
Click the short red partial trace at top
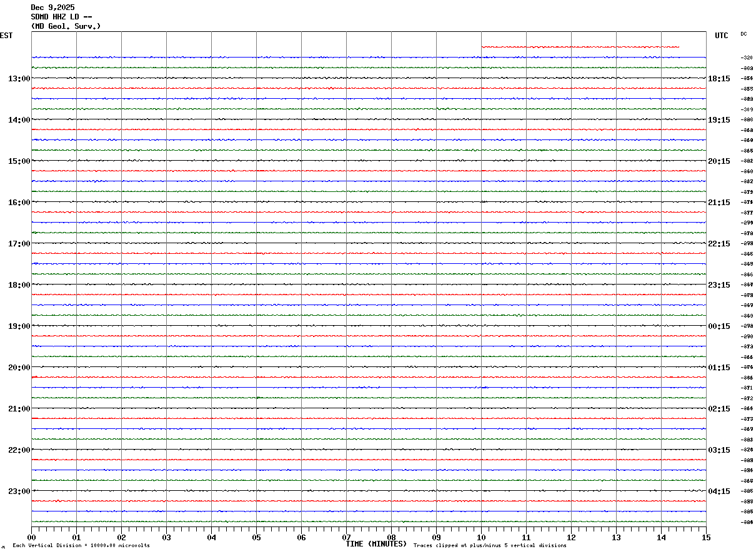click(x=580, y=47)
